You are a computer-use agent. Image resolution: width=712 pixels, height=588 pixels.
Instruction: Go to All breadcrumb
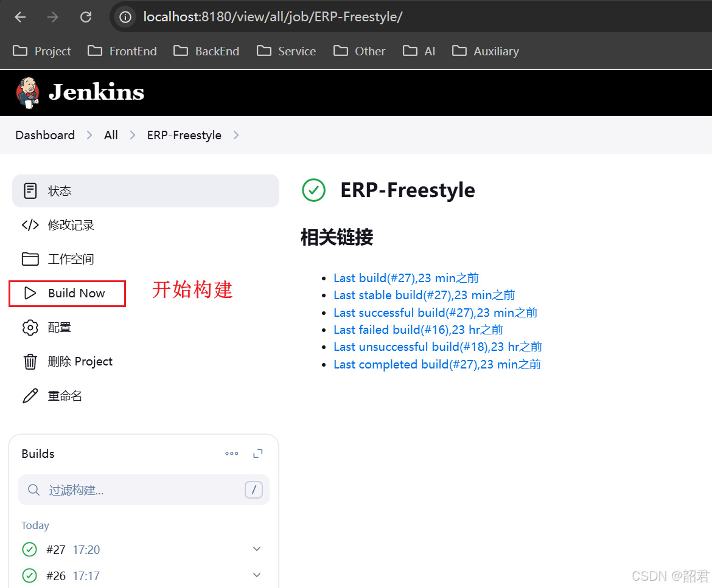click(x=111, y=135)
